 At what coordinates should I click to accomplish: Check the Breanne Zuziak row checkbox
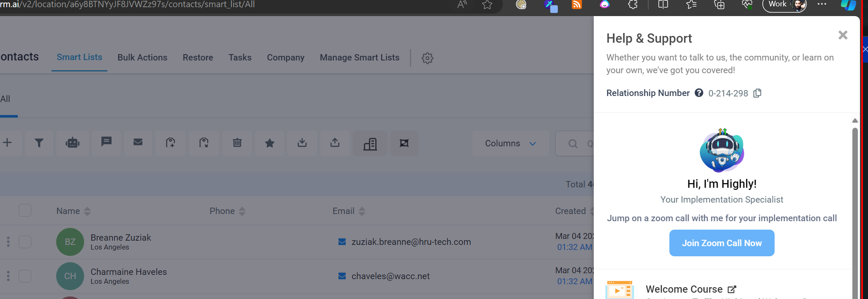click(25, 242)
